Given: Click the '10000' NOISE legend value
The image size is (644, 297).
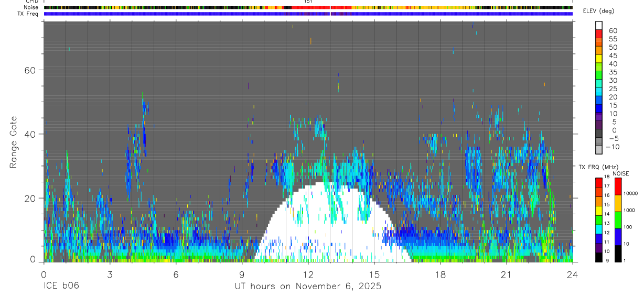Looking at the screenshot, I should click(x=631, y=193).
